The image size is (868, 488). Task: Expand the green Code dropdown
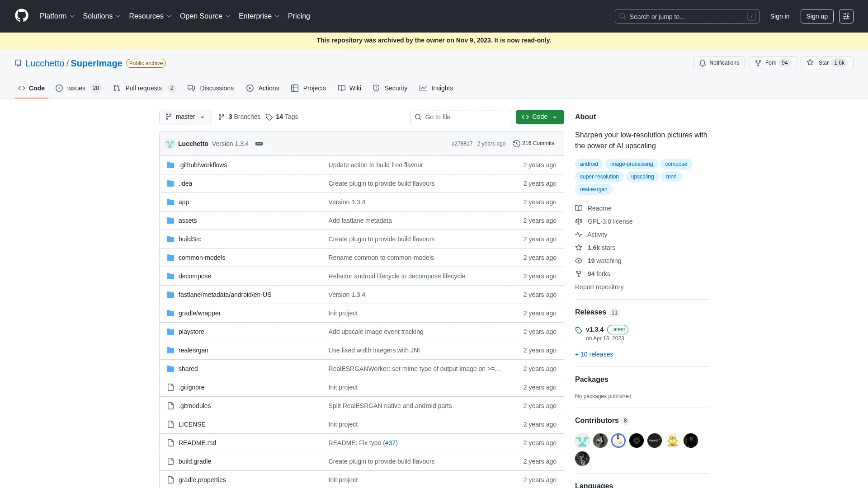pos(540,117)
